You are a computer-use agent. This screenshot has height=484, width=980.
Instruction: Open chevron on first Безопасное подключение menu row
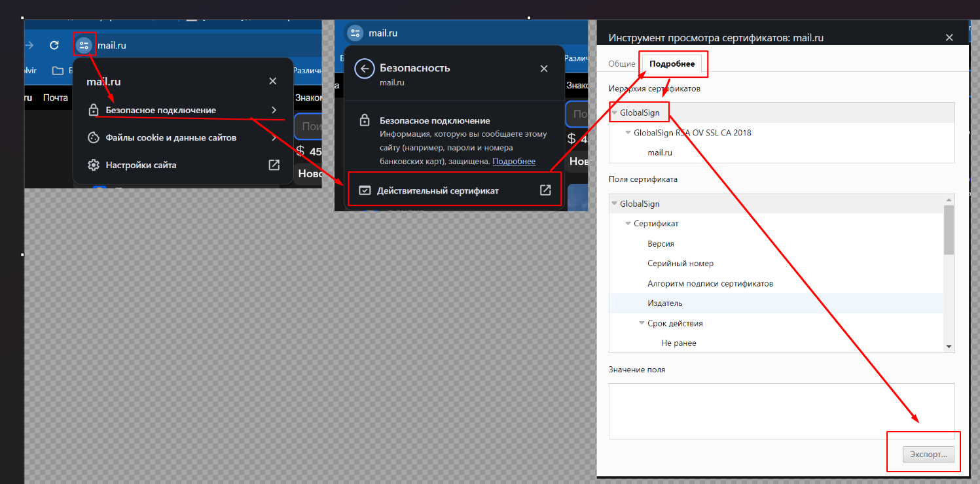pyautogui.click(x=274, y=110)
